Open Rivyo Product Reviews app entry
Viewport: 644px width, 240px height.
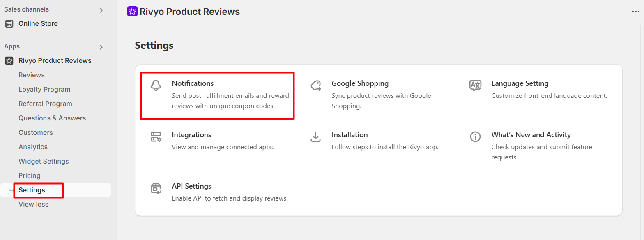click(55, 61)
